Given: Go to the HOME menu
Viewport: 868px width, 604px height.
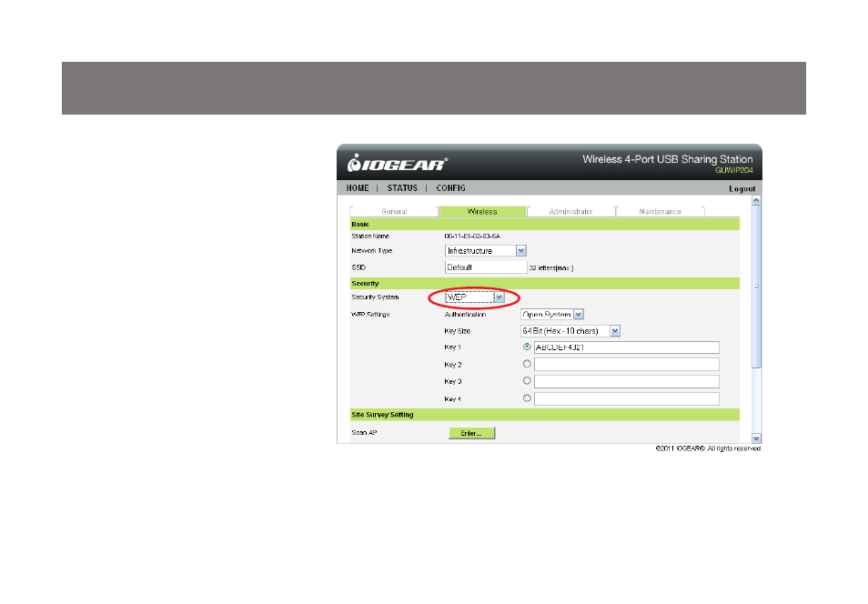Looking at the screenshot, I should click(x=357, y=188).
